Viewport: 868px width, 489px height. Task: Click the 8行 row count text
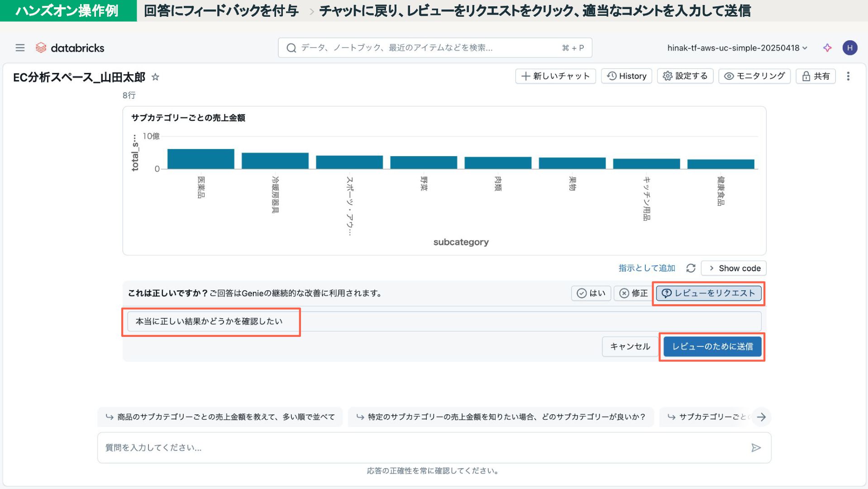point(129,95)
